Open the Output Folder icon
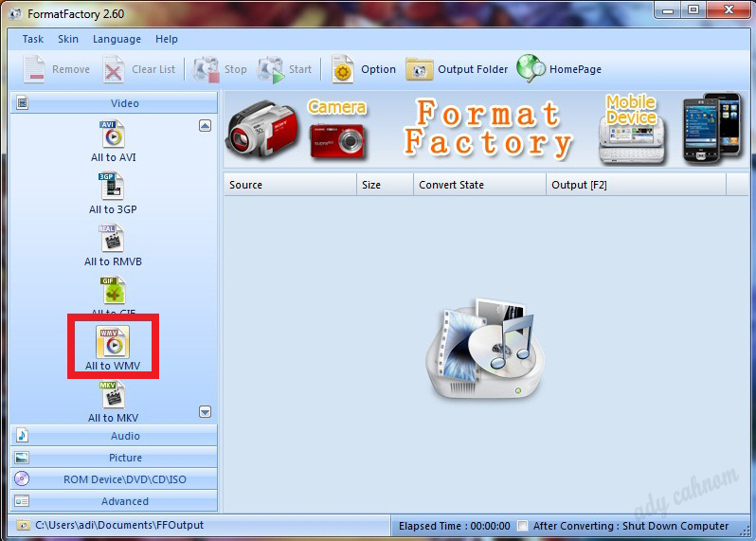The width and height of the screenshot is (756, 541). click(x=419, y=69)
